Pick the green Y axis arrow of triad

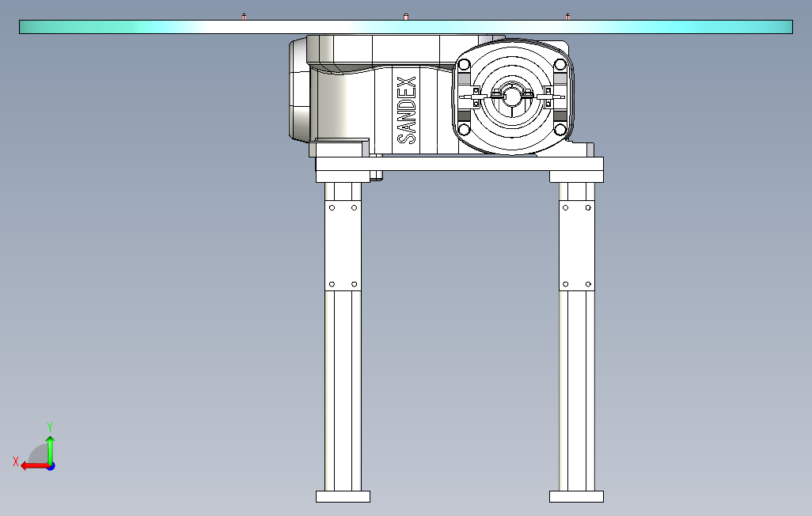[x=50, y=450]
